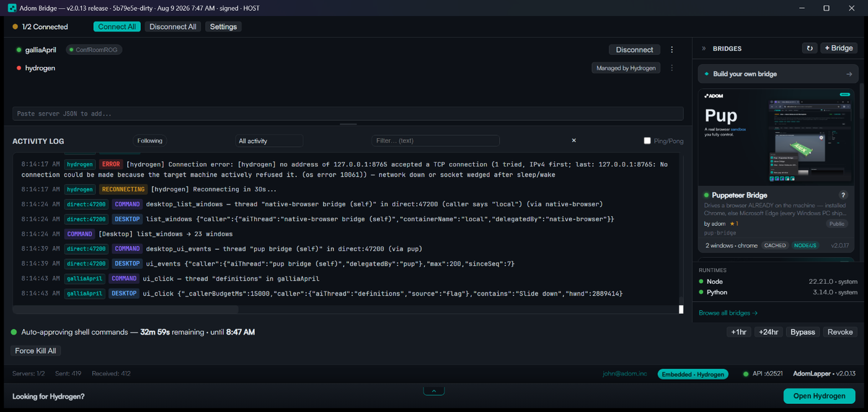Click the desktop_ui_events log entry
This screenshot has height=412, width=868.
pyautogui.click(x=284, y=248)
